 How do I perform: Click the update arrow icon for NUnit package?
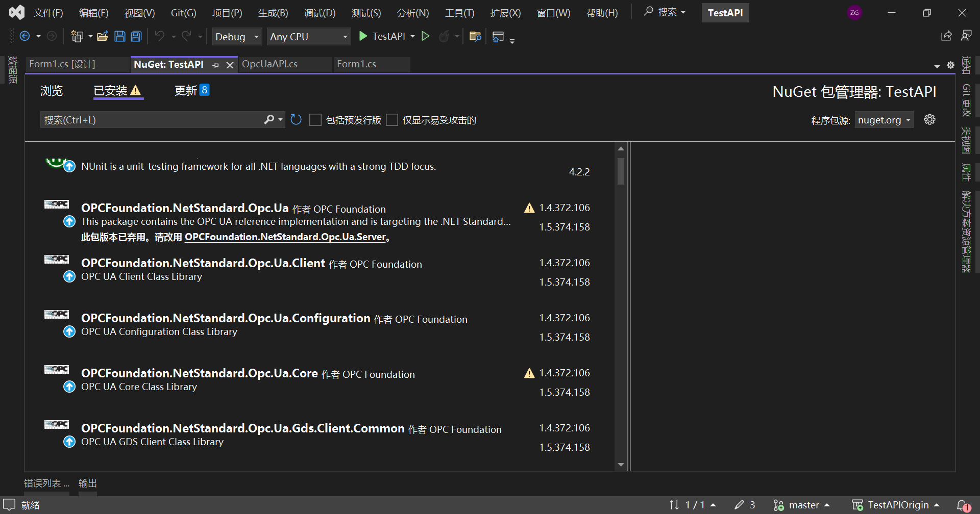[x=69, y=166]
